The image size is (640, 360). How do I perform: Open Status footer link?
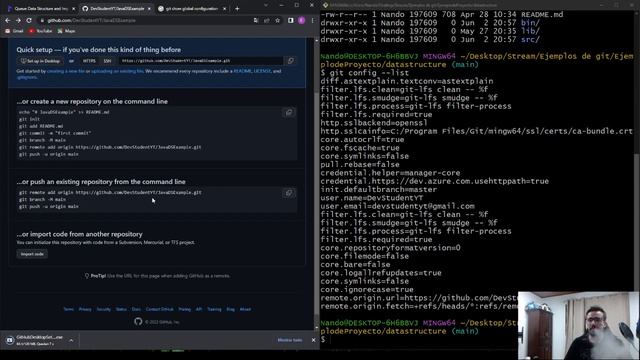point(121,309)
